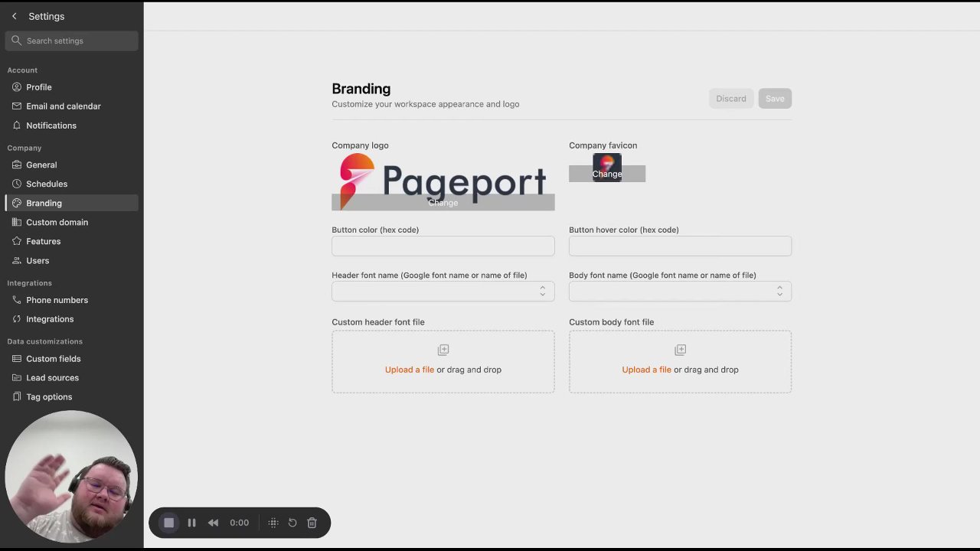
Task: Click the header font dropdown chevrons
Action: 542,291
